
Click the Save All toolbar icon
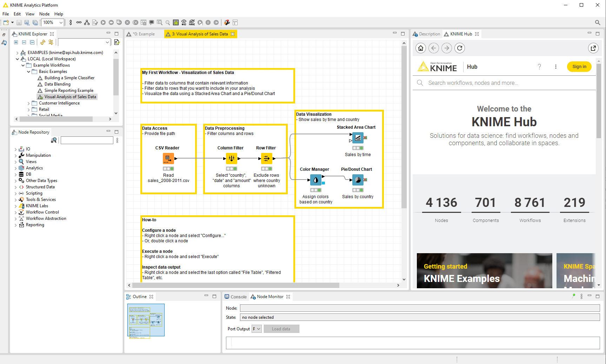(35, 22)
